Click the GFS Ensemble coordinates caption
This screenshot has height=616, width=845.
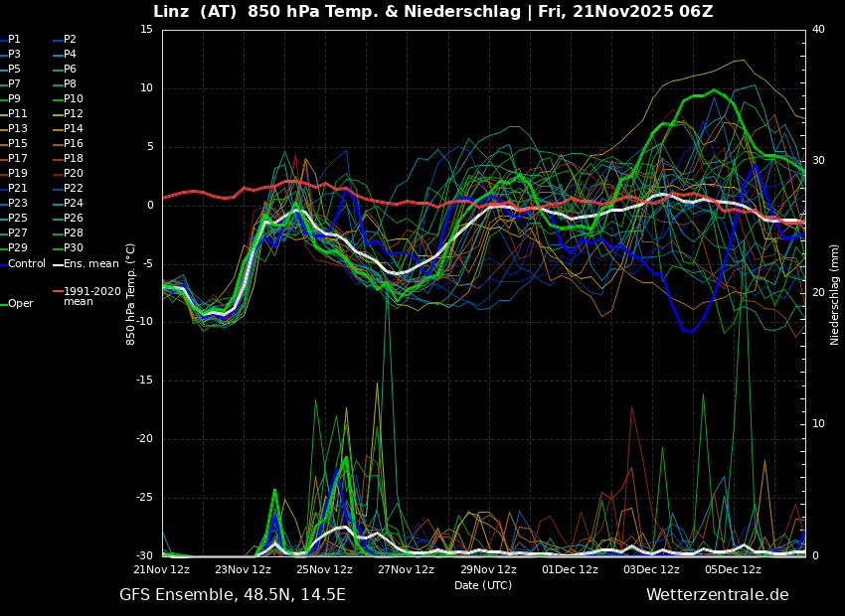point(233,595)
